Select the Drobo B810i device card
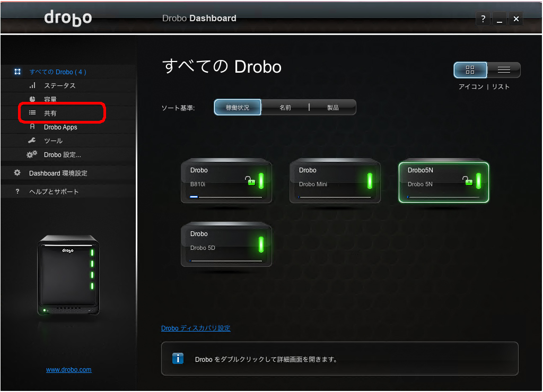Image resolution: width=543 pixels, height=392 pixels. 226,181
